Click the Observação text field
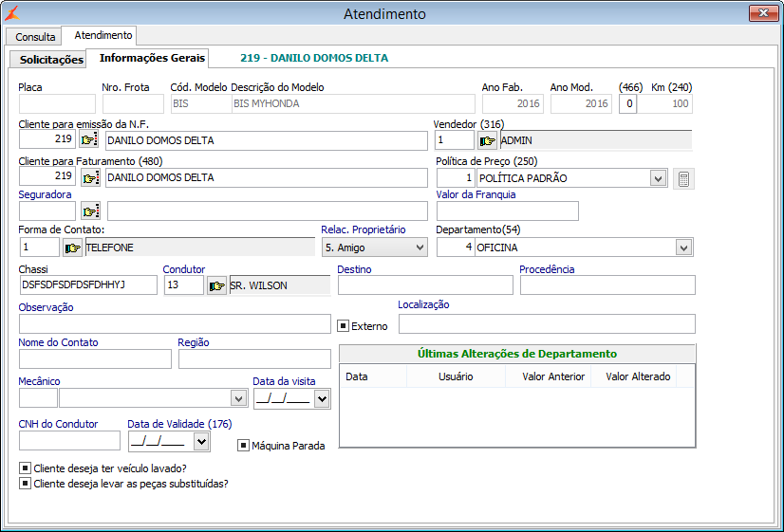The image size is (784, 532). 175,323
